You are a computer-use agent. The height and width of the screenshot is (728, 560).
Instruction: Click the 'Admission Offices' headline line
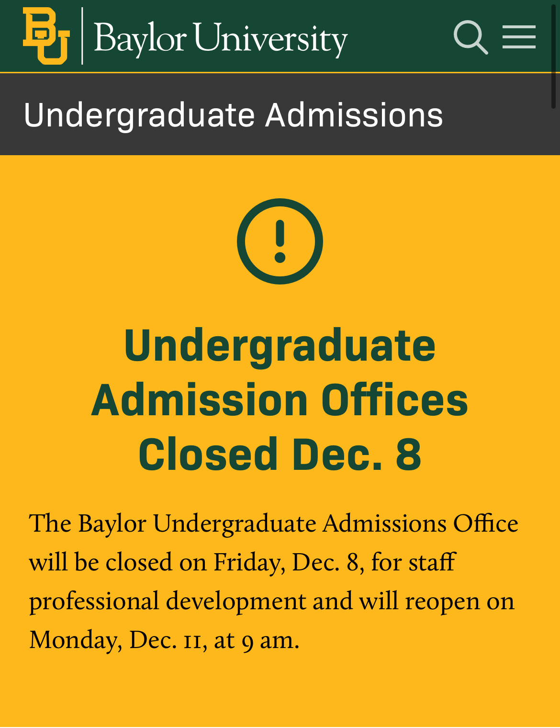coord(280,399)
